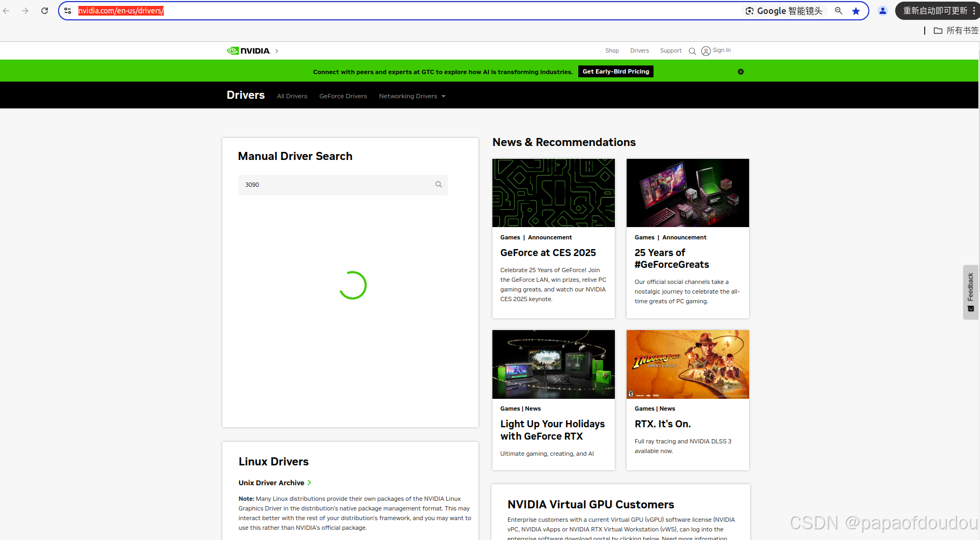Open the all bookmarks folder

point(956,31)
